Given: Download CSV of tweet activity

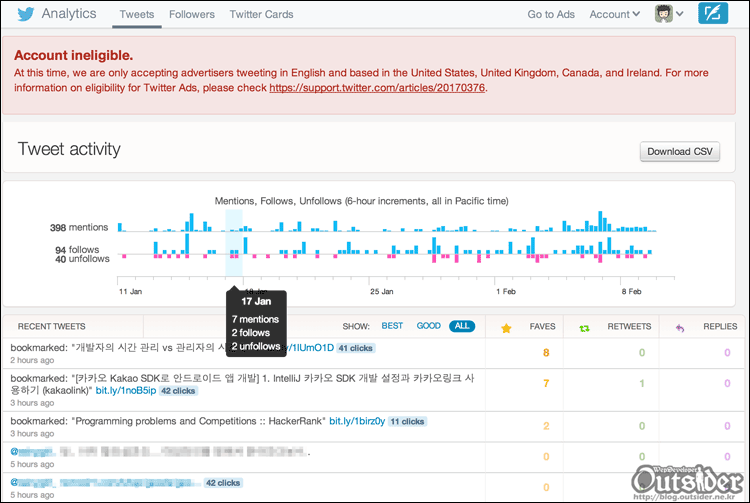Looking at the screenshot, I should pyautogui.click(x=680, y=152).
